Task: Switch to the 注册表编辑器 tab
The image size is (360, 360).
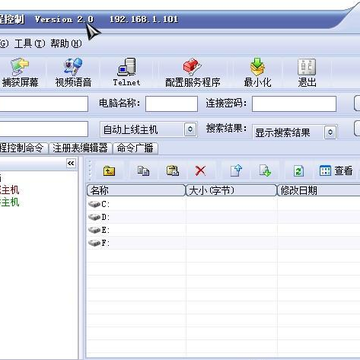Action: click(x=80, y=148)
